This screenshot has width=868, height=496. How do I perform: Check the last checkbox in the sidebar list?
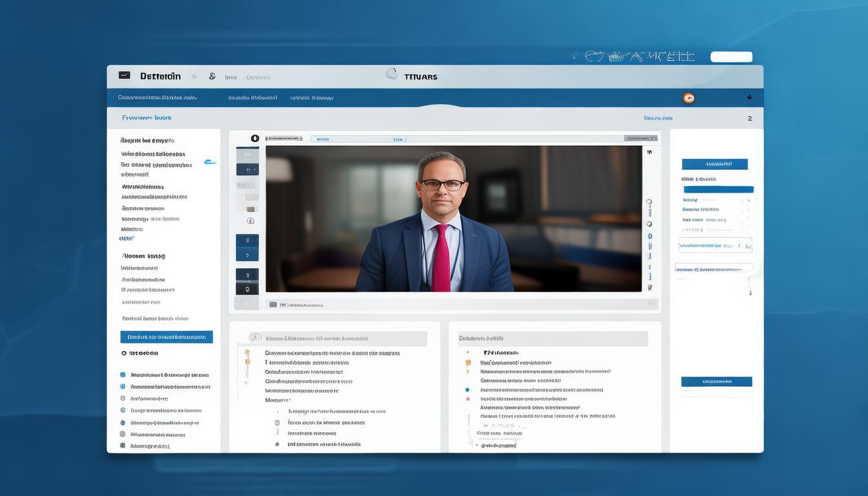123,446
